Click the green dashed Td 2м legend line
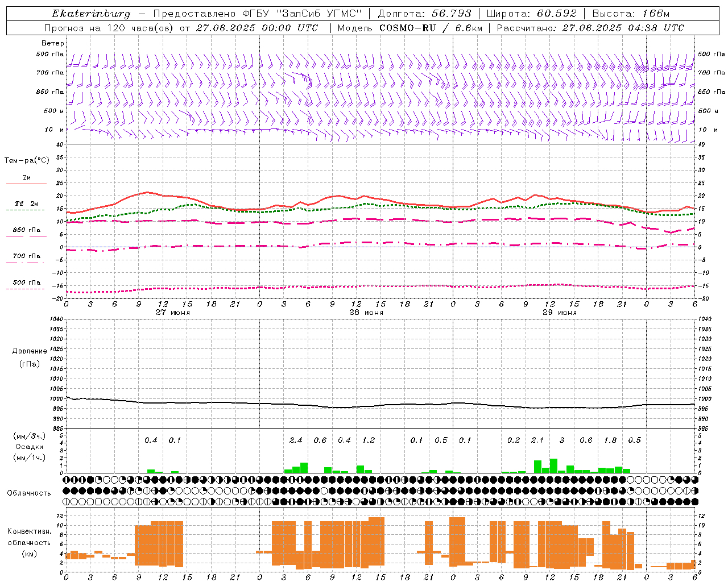 click(x=25, y=210)
